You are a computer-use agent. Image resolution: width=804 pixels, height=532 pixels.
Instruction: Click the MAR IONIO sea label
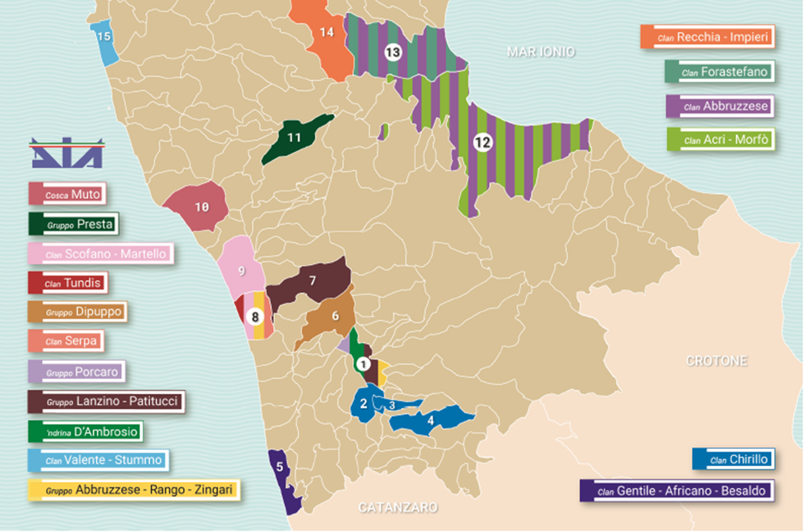click(540, 51)
